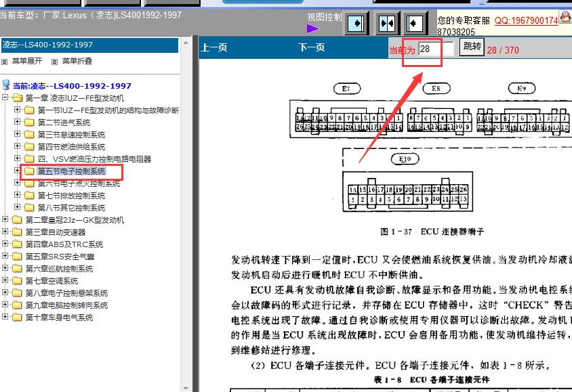Expand the 第八章电子控制悬架系统 node
Screen dimensions: 572x392
(x=5, y=292)
